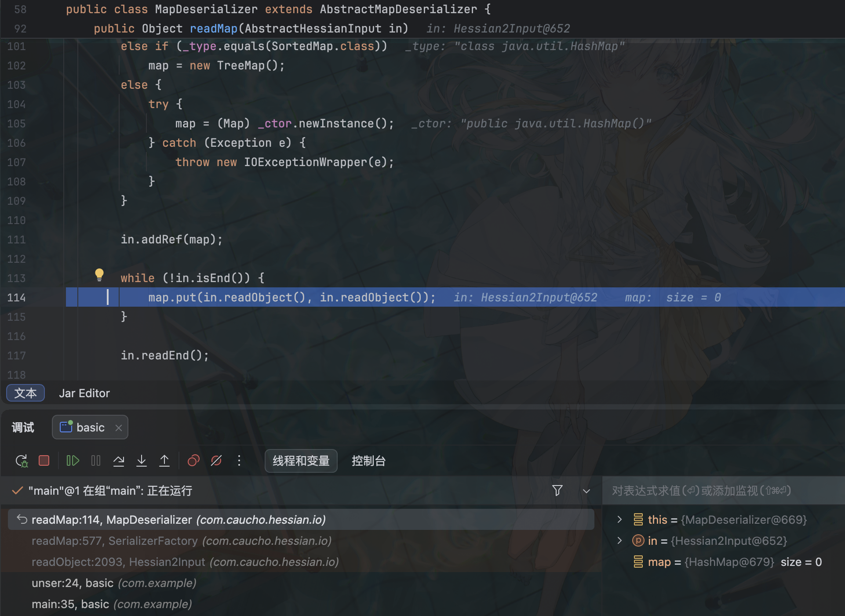Click the Step Over icon
Screen dimensions: 845x616
coord(119,460)
